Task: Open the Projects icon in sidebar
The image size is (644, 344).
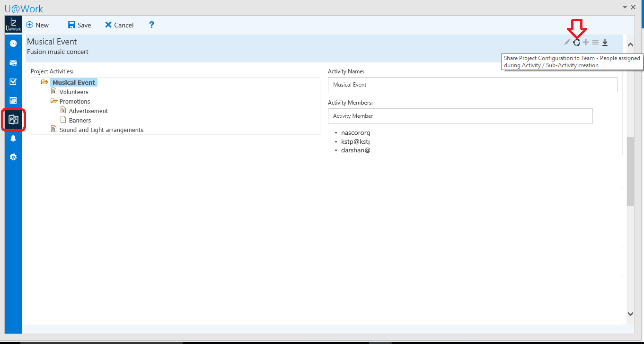Action: [x=13, y=120]
